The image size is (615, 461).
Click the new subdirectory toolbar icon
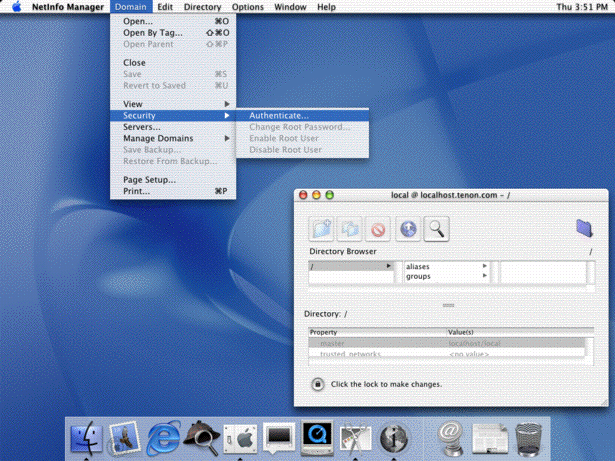[321, 229]
